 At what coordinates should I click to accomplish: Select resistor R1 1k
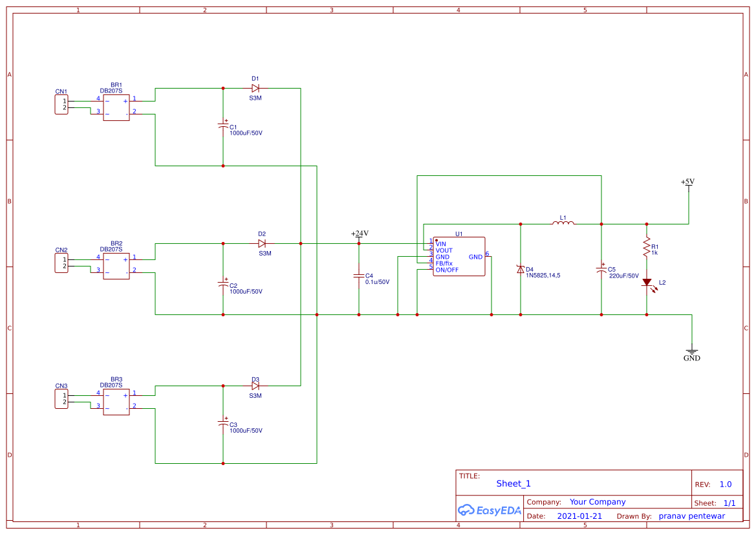pyautogui.click(x=646, y=249)
